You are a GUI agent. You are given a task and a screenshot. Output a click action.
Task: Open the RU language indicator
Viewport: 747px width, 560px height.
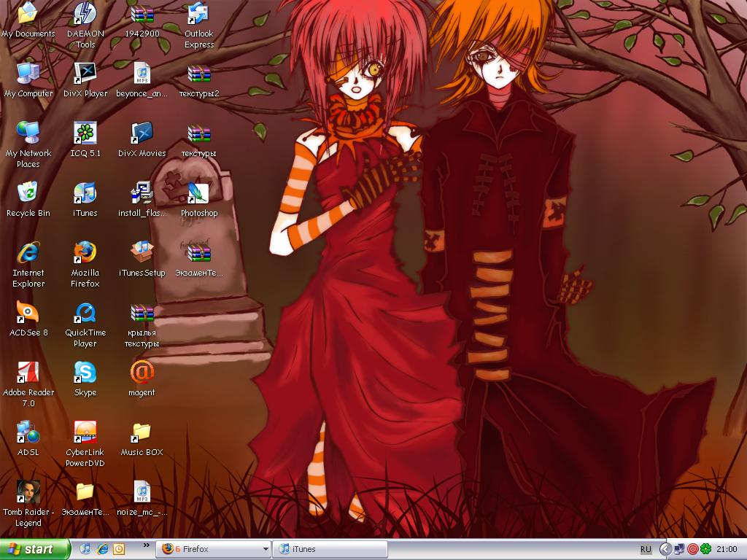click(x=646, y=549)
